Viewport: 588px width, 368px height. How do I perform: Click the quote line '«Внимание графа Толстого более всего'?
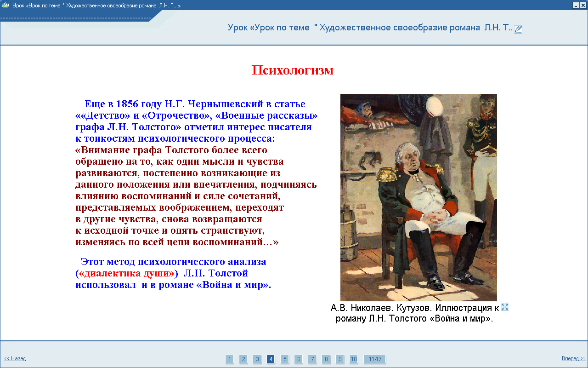coord(171,150)
